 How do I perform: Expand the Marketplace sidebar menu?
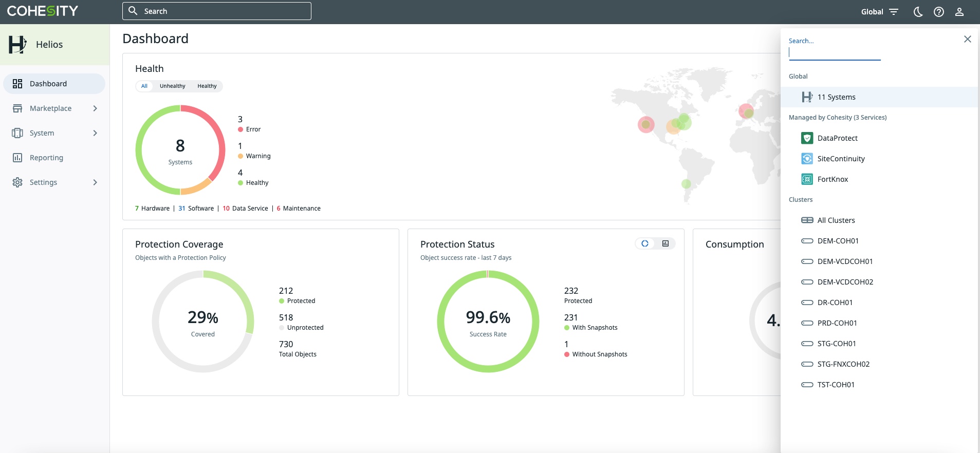(x=95, y=108)
